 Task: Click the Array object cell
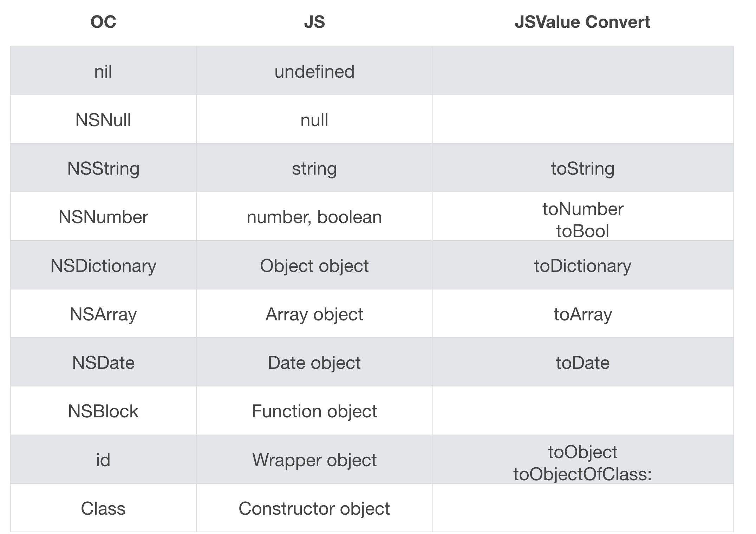314,314
